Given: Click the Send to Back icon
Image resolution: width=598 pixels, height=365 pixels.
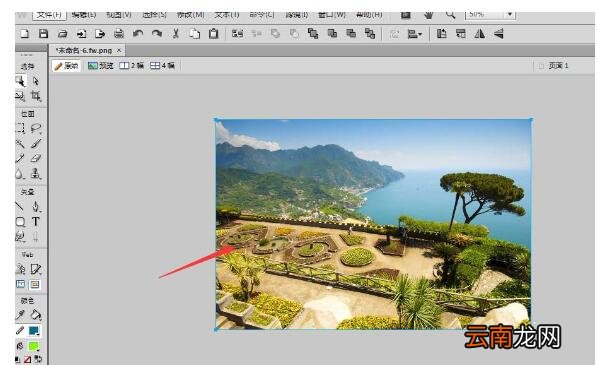Looking at the screenshot, I should (x=370, y=34).
